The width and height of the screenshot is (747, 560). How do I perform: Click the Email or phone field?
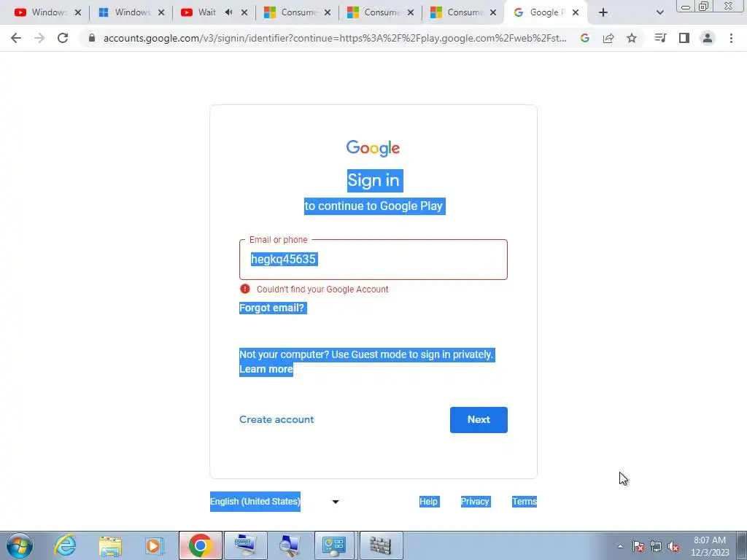pos(373,260)
